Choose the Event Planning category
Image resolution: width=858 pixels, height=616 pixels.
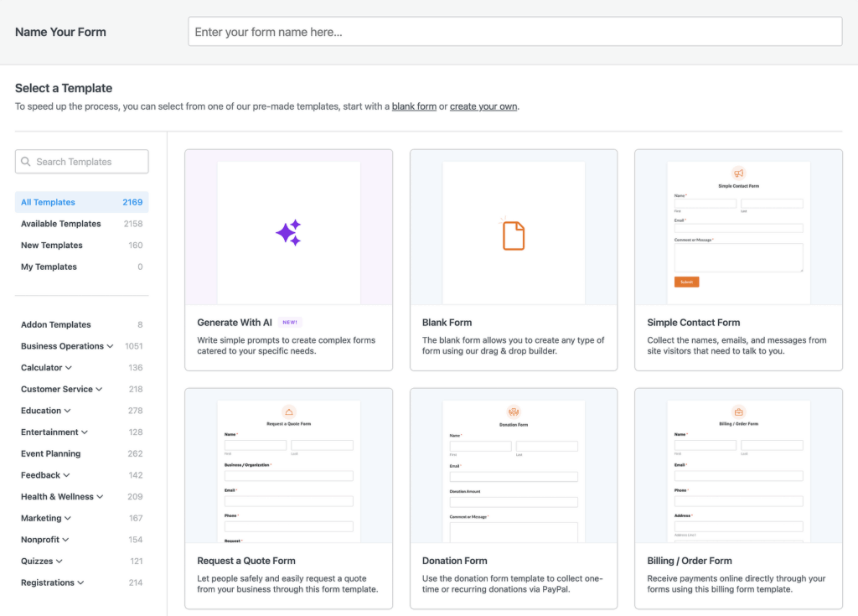click(x=50, y=453)
